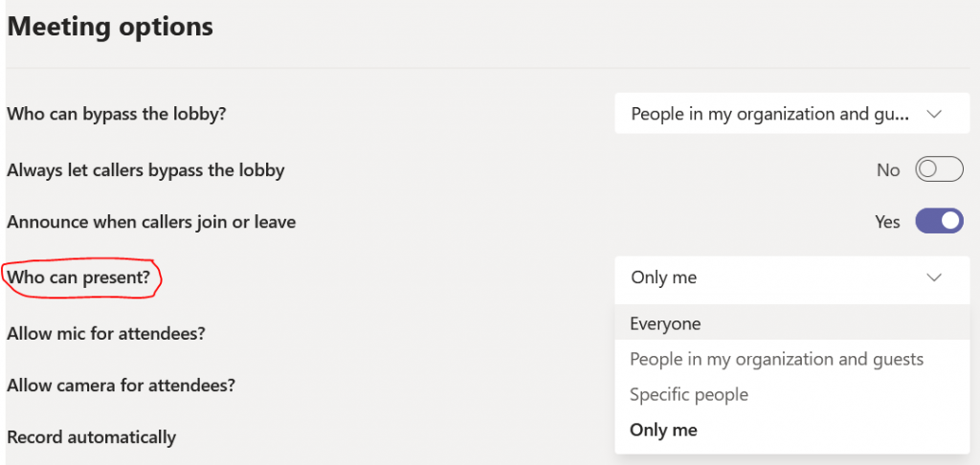Click the 'No' status text beside the lobby switch

click(x=888, y=170)
